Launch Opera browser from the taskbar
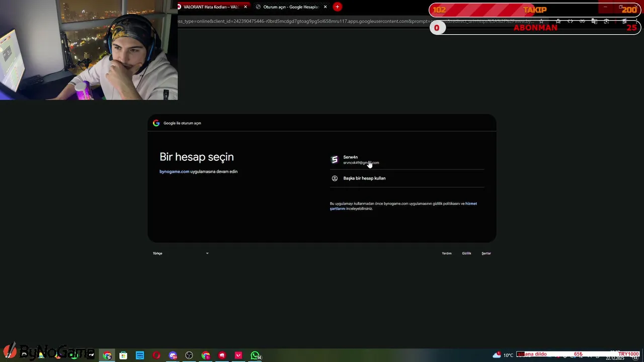The image size is (644, 362). tap(156, 355)
